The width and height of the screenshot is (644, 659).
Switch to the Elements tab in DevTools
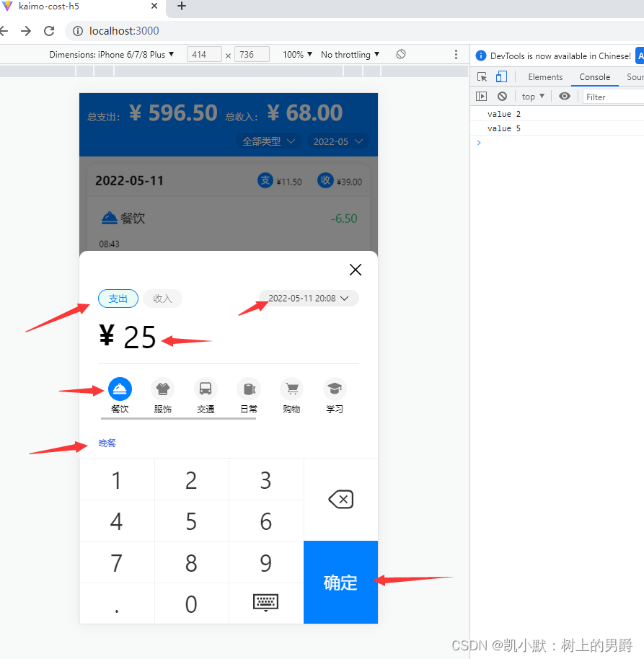(x=545, y=77)
